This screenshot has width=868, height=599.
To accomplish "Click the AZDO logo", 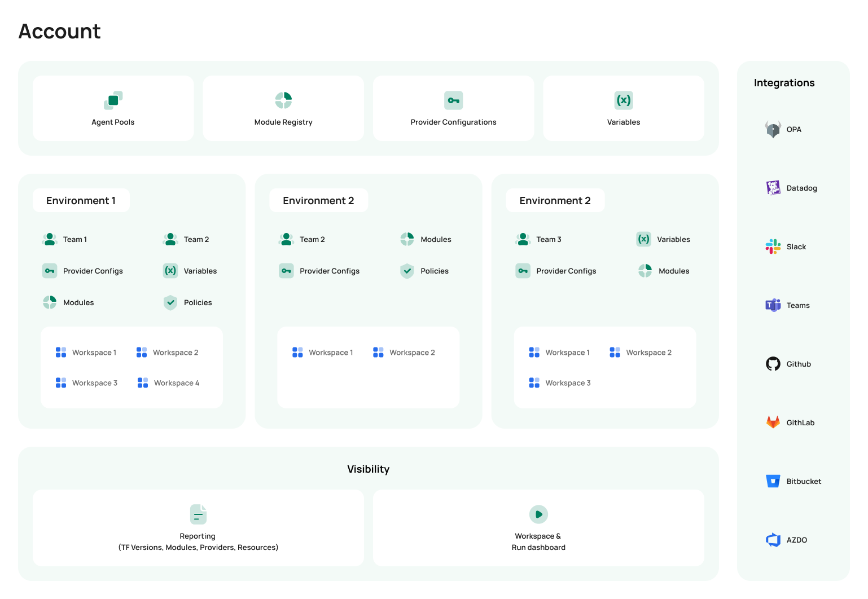I will point(773,540).
